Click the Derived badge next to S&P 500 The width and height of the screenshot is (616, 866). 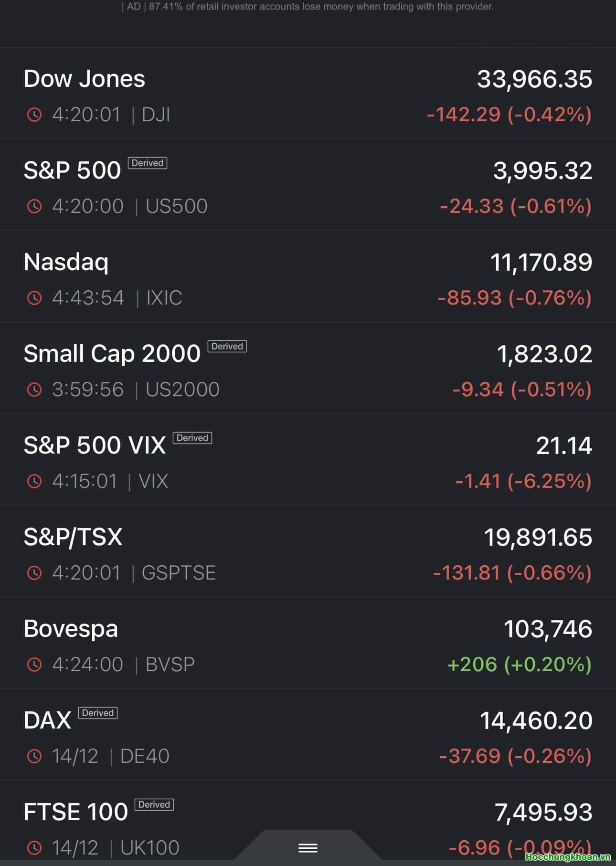coord(148,163)
